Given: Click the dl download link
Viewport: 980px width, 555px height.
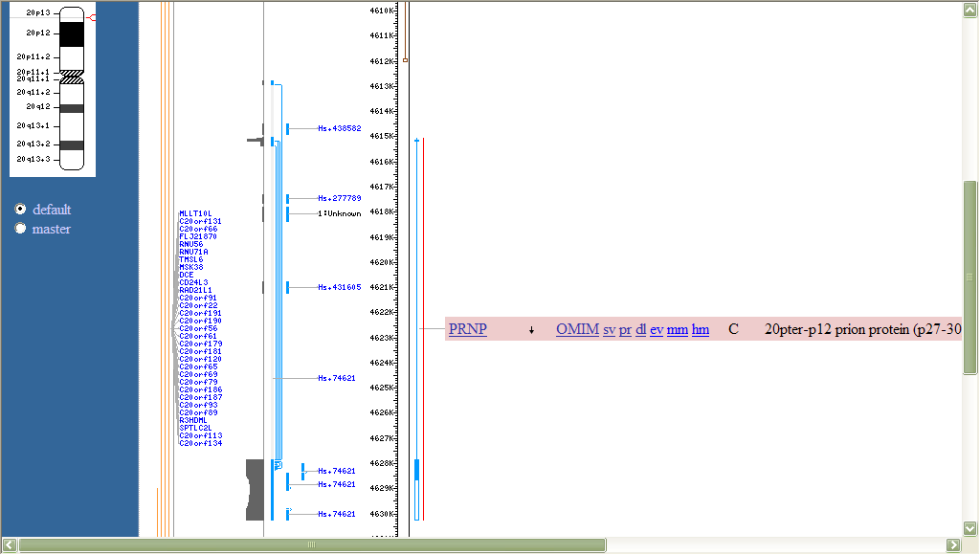Looking at the screenshot, I should [641, 330].
